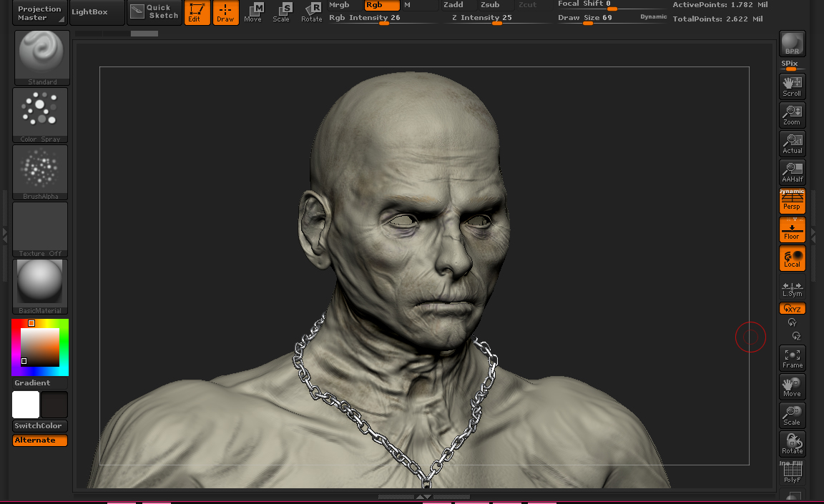The image size is (824, 504).
Task: Toggle XYZ rotation mode
Action: [792, 308]
